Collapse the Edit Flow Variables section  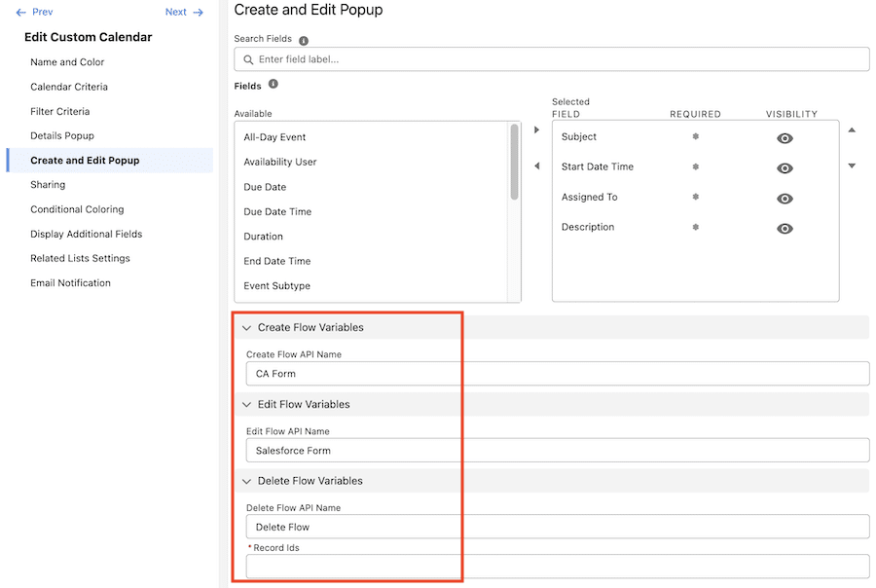(x=246, y=404)
